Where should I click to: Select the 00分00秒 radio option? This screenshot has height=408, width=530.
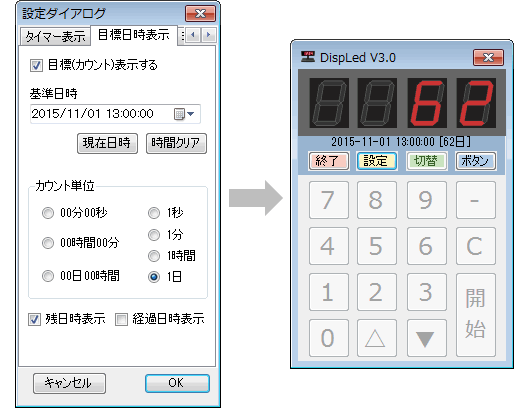coord(48,213)
